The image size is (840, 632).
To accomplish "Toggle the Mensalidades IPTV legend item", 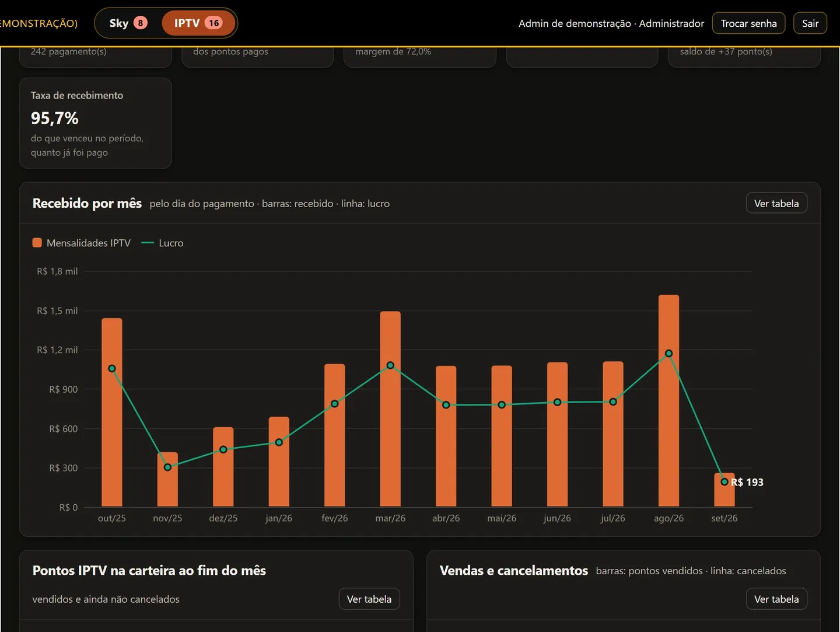I will tap(82, 243).
